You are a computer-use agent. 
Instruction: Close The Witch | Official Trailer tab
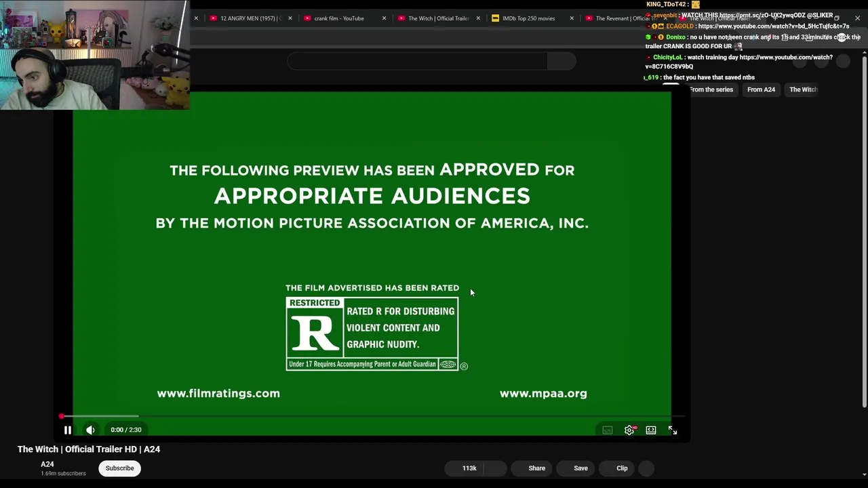point(478,18)
